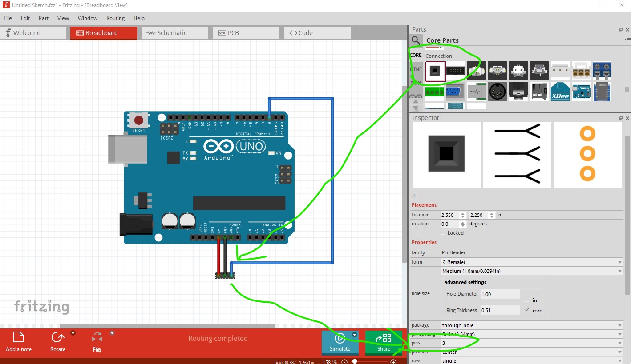Expand the Rotate options arrow
The width and height of the screenshot is (631, 364).
pos(73,333)
